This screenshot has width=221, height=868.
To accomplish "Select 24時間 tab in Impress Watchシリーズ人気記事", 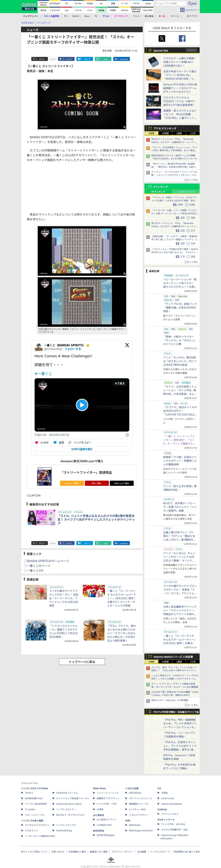I will pos(165,662).
